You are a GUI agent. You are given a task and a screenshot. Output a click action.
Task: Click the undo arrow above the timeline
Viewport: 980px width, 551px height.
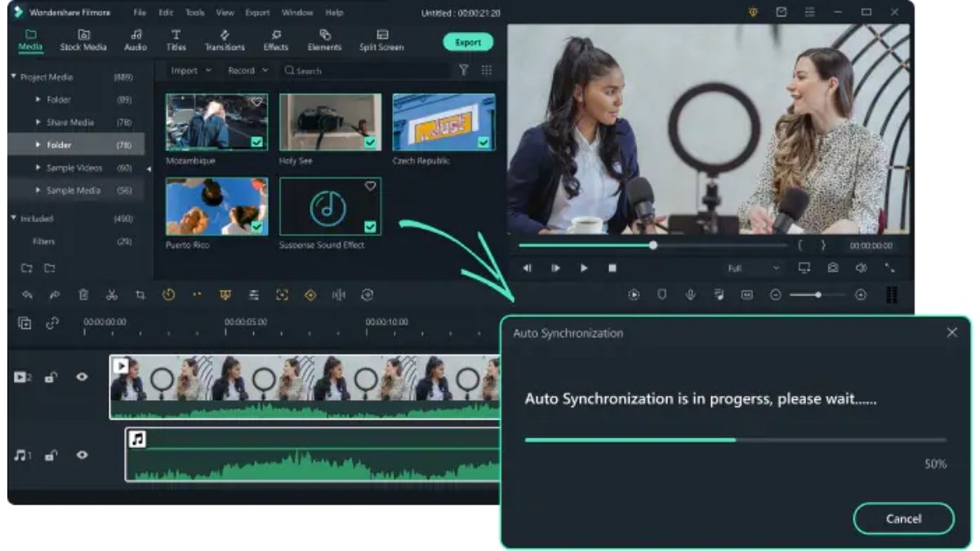tap(28, 295)
